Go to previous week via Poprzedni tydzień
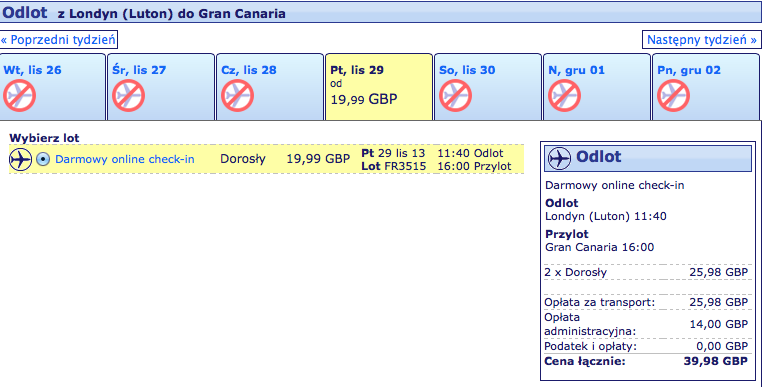Viewport: 763px width, 387px height. [58, 39]
